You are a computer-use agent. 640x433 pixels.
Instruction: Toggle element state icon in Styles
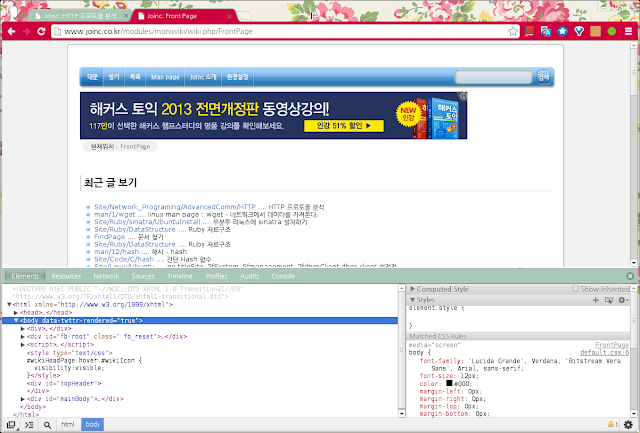coord(609,300)
